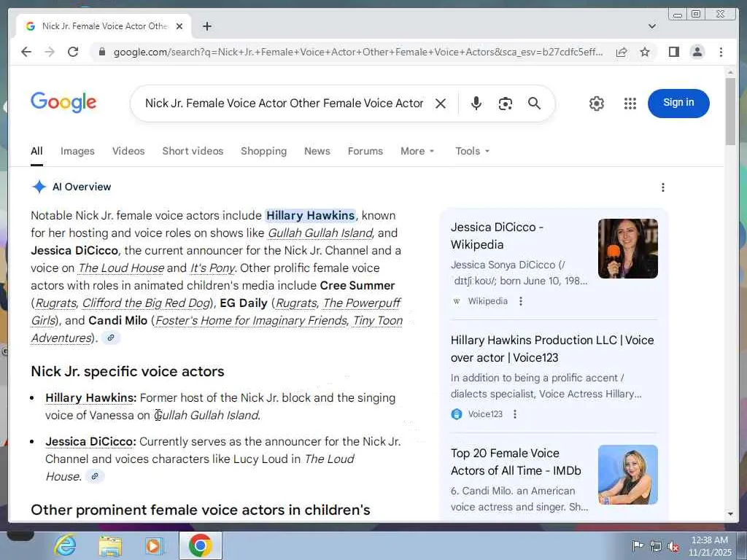Open Windows Media Player in taskbar
Viewport: 747px width, 560px height.
[x=154, y=545]
